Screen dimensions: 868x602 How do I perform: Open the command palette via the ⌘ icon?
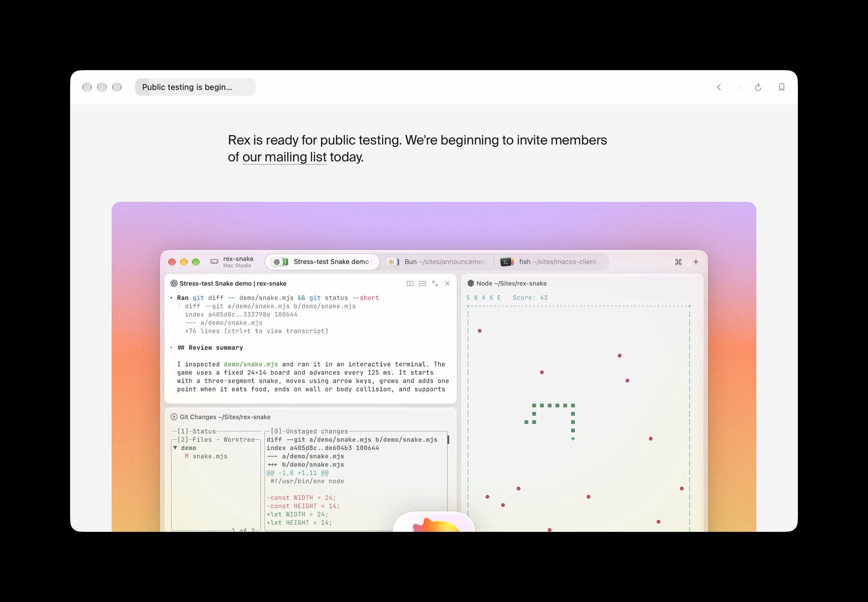coord(678,262)
